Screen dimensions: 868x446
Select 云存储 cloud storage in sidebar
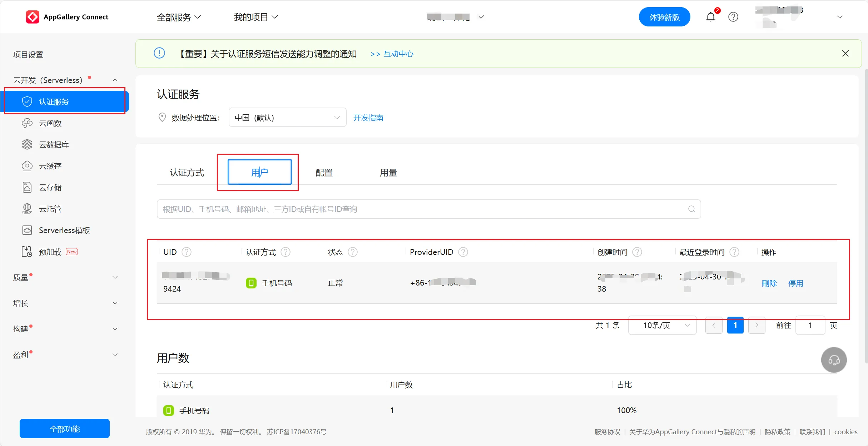[50, 188]
